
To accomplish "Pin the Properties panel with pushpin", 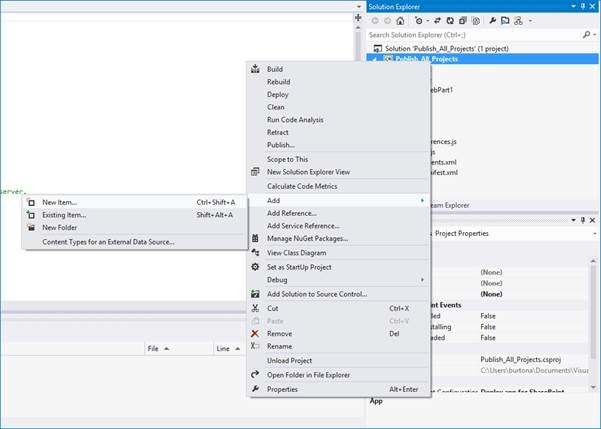I will coord(583,220).
